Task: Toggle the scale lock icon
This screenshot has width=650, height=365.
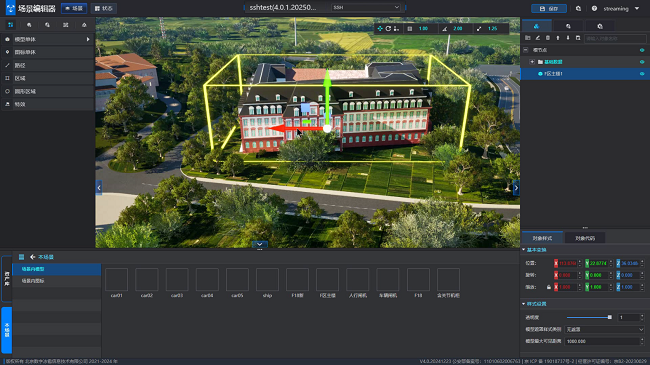Action: 548,287
